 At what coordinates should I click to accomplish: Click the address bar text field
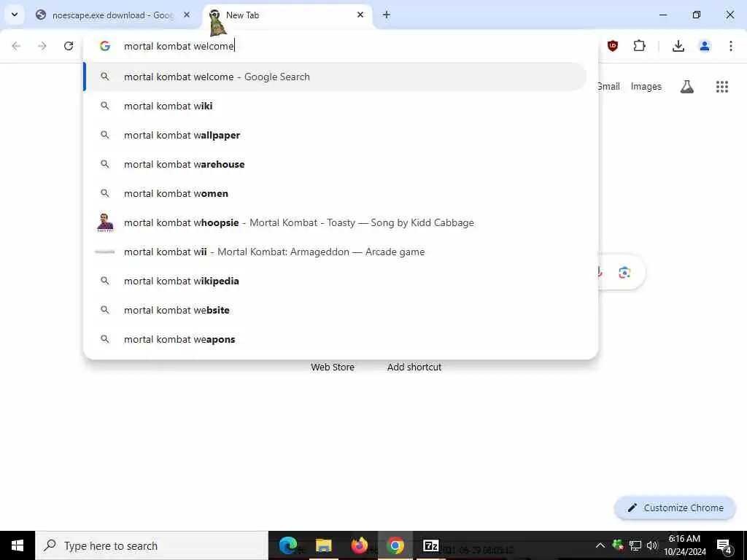(x=341, y=46)
